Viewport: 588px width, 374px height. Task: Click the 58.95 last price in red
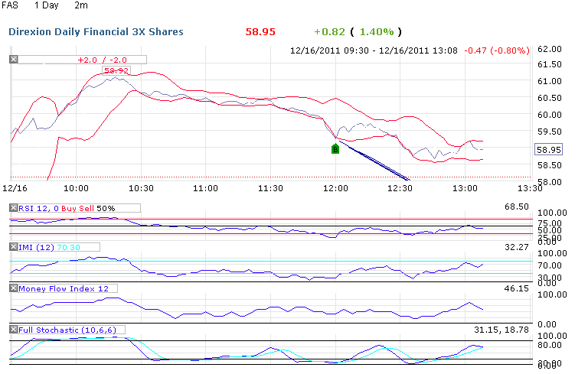pyautogui.click(x=260, y=32)
